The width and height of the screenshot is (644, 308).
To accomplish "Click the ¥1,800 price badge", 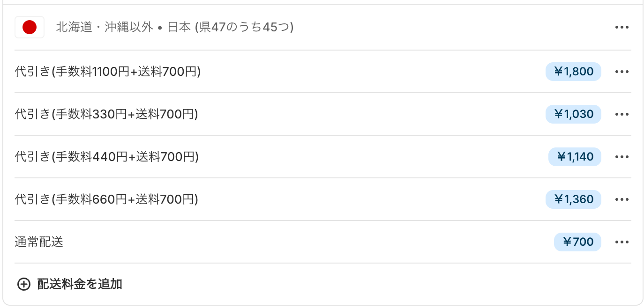I will [x=573, y=72].
